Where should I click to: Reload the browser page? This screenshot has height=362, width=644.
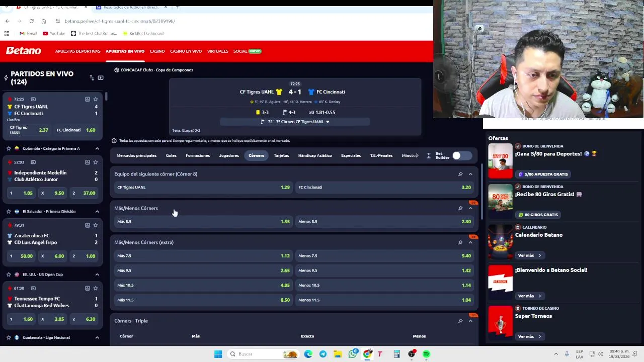31,21
